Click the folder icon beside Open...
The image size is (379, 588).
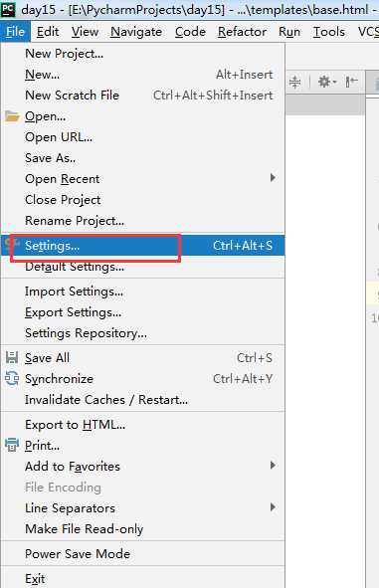point(12,116)
